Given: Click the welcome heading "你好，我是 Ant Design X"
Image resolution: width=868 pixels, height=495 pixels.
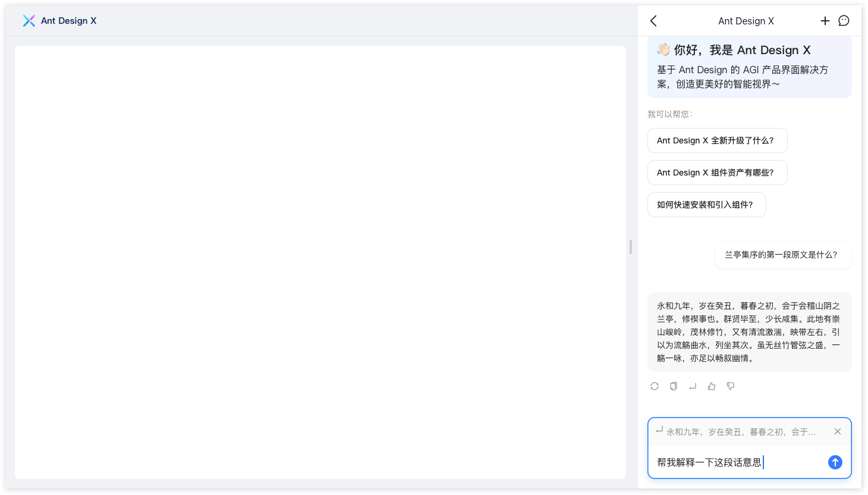Looking at the screenshot, I should 743,50.
